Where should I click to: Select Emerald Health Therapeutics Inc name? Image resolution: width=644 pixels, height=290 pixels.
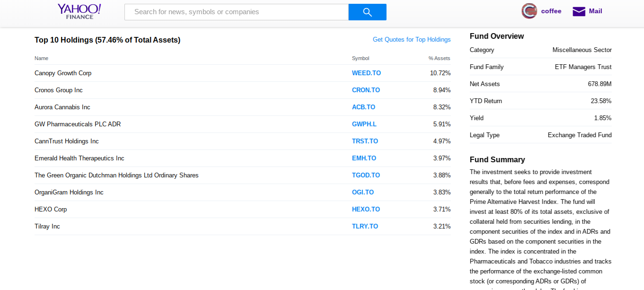(79, 158)
